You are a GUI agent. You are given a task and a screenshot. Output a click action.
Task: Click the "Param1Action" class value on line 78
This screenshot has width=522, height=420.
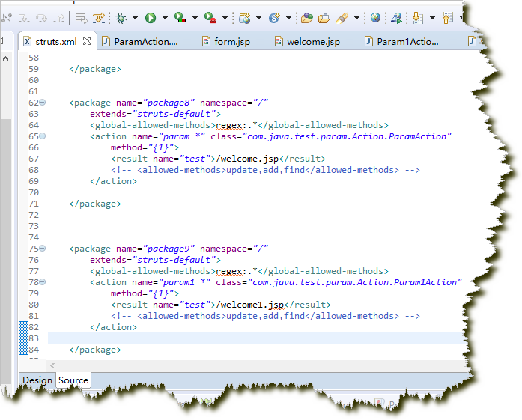[425, 282]
